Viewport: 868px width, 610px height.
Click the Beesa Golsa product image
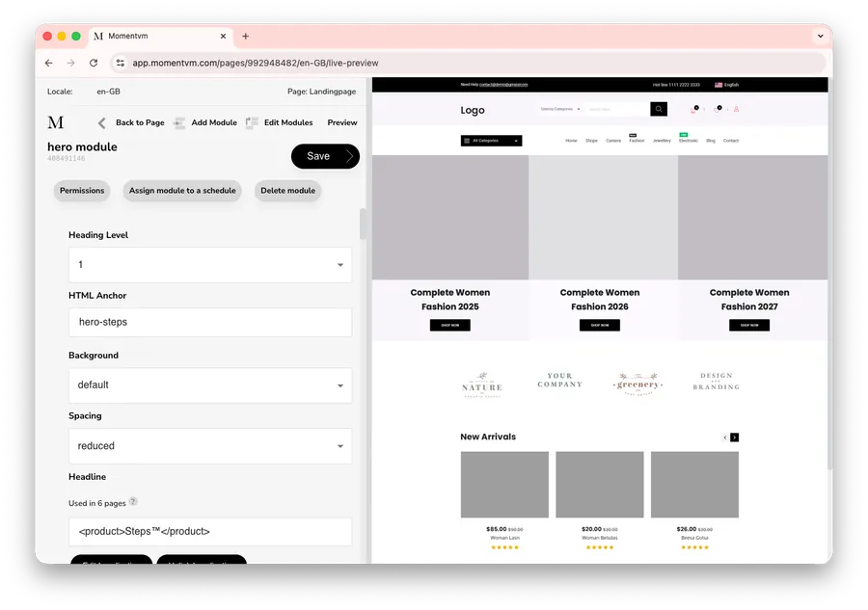point(694,485)
